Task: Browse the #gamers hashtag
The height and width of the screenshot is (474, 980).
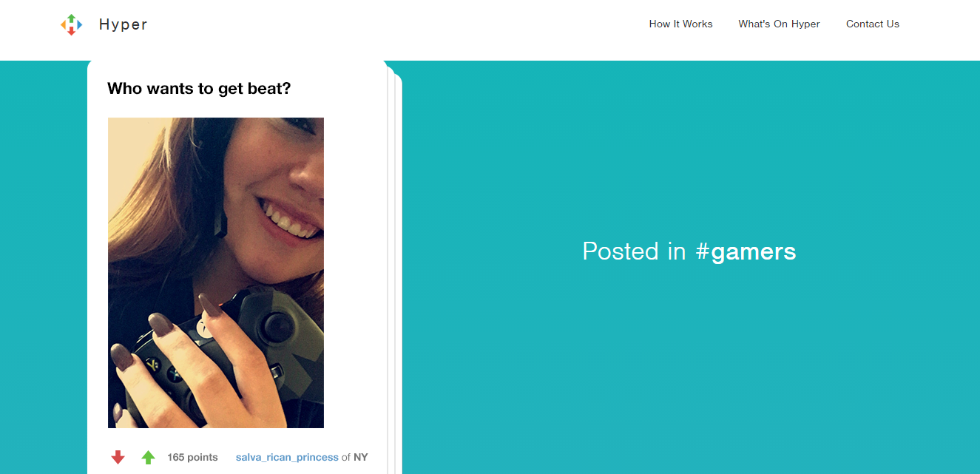Action: click(746, 251)
